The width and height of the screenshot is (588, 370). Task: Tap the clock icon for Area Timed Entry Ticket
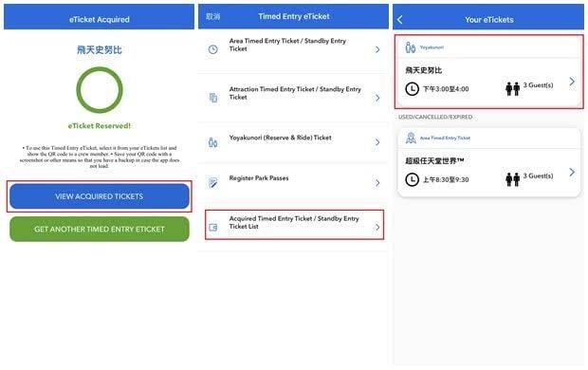tap(213, 49)
